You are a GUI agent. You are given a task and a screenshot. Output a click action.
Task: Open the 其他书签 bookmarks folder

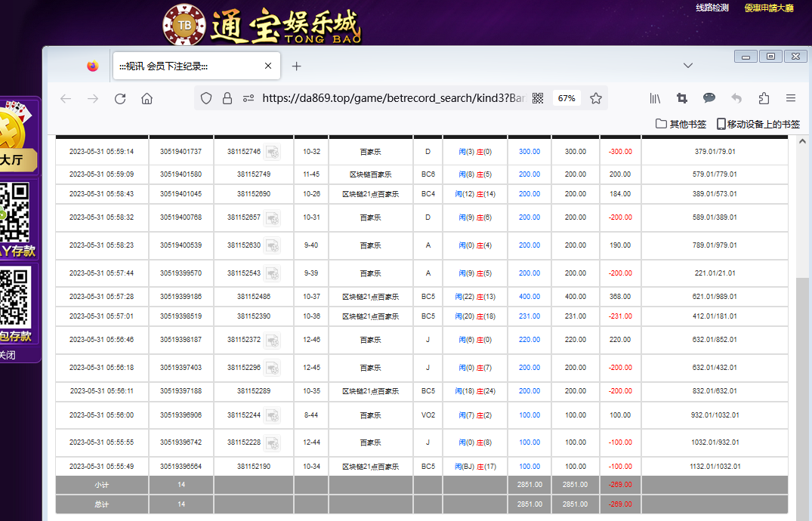[681, 124]
